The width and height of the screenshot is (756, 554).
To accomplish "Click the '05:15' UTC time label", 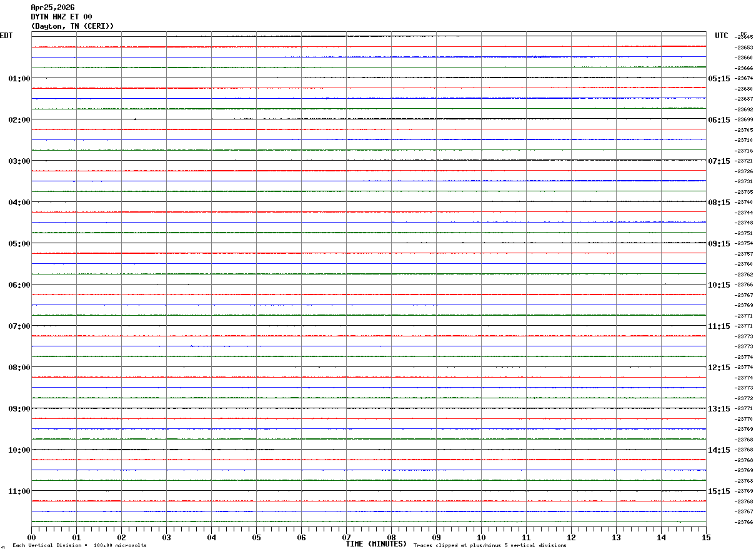I will (719, 78).
